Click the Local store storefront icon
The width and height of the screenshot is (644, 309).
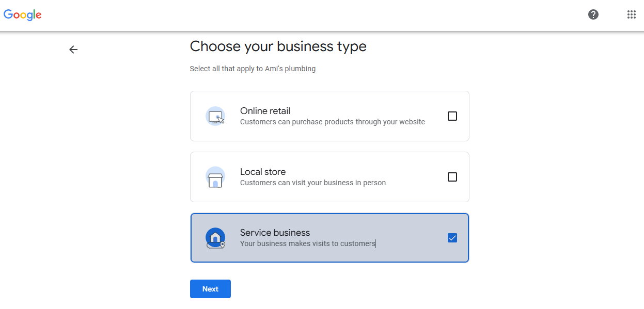coord(215,177)
